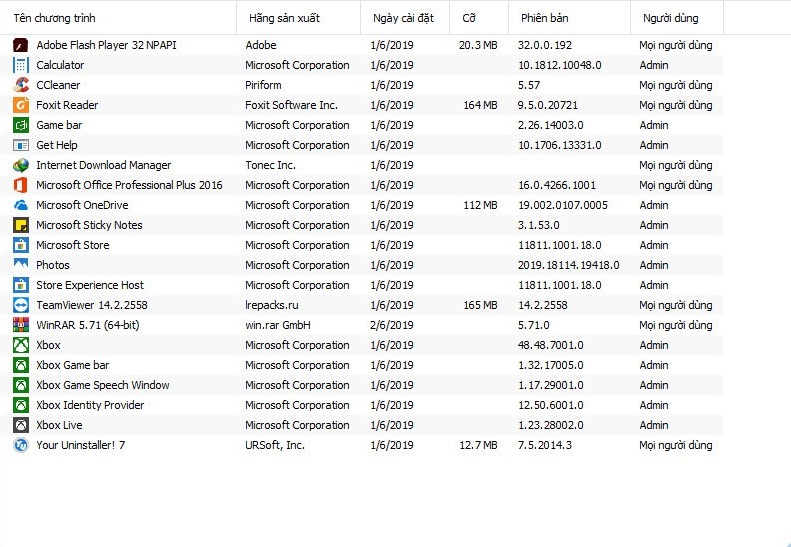791x547 pixels.
Task: Click the Your Uninstaller! 7 icon
Action: [x=21, y=445]
